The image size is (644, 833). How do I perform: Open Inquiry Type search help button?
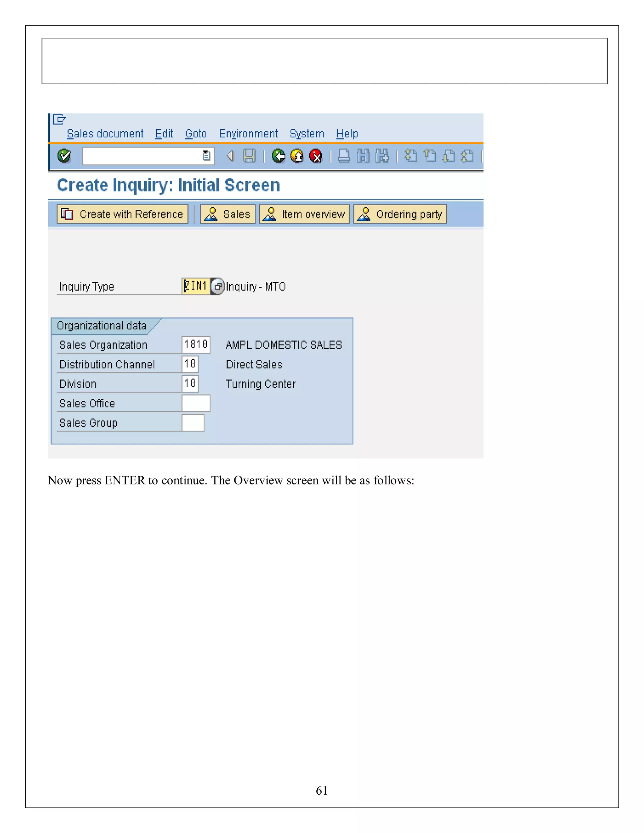tap(218, 286)
